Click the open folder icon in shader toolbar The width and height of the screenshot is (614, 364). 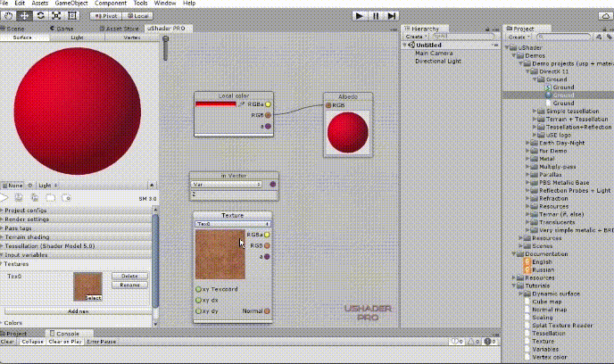pos(51,198)
